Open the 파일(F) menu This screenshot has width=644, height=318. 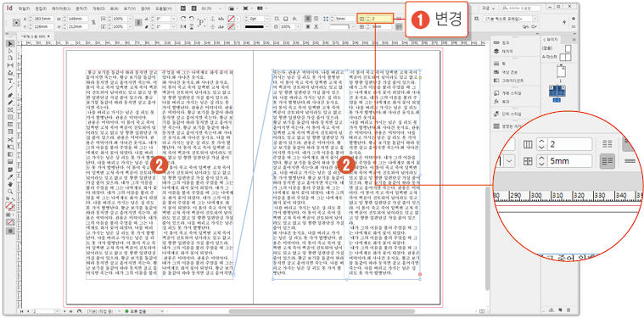pos(24,8)
